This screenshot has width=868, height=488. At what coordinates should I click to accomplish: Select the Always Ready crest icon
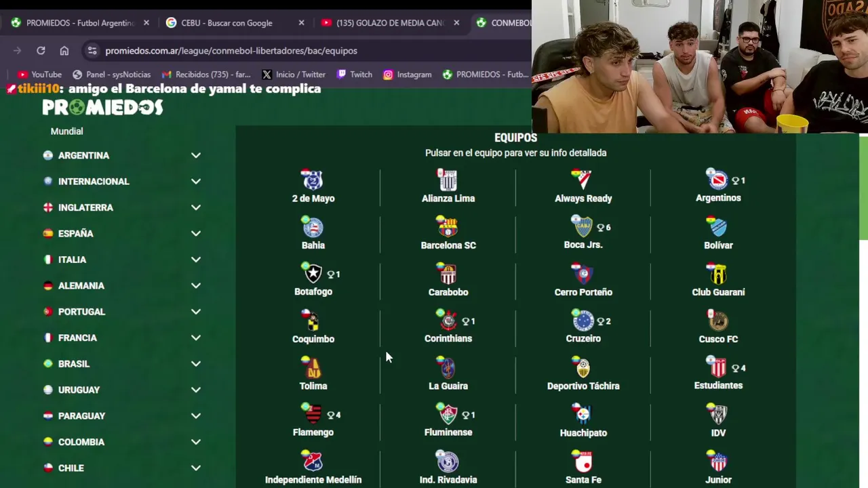click(x=583, y=180)
